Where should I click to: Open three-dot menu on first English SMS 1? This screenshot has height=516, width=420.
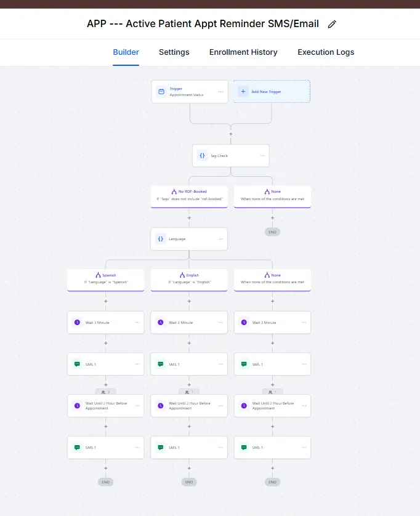[220, 365]
